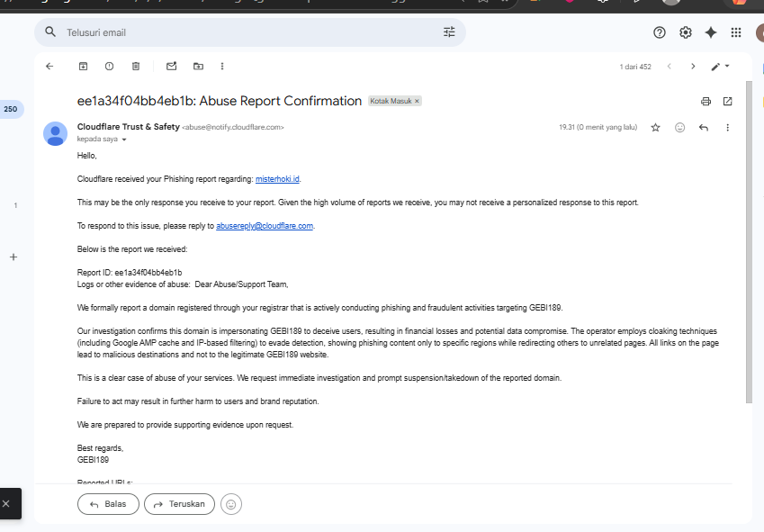This screenshot has height=532, width=764.
Task: Remove the Kotak Masuk label
Action: pos(417,102)
